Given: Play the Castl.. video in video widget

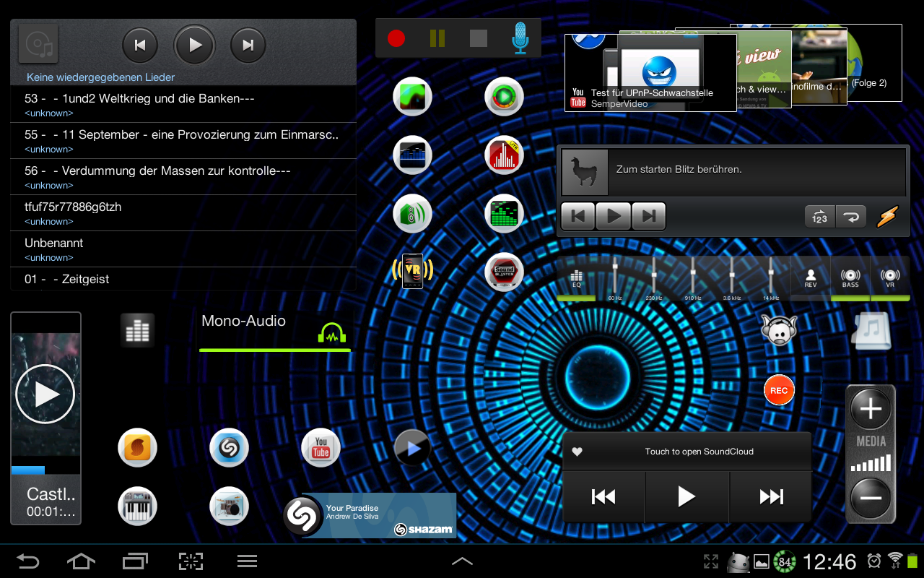Looking at the screenshot, I should pos(45,394).
